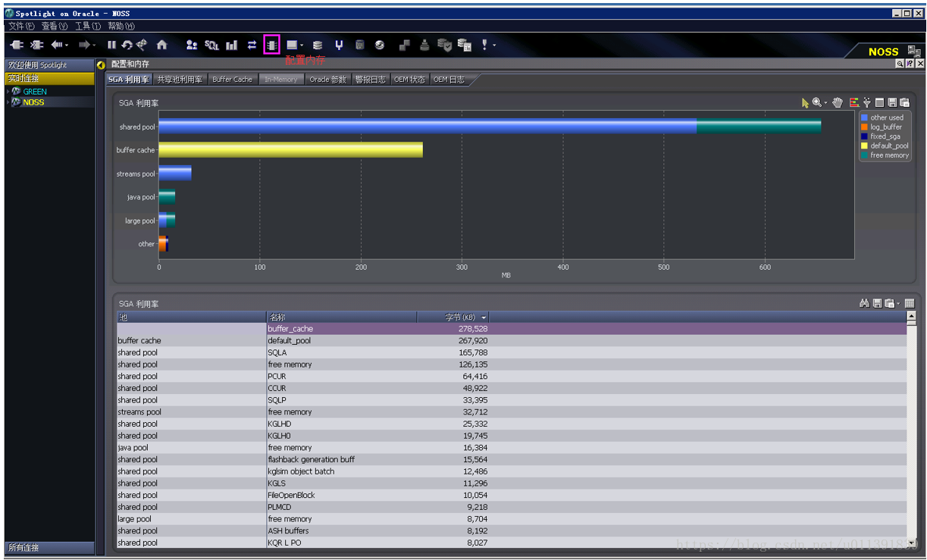Expand the GREEN connection tree node
Screen dimensions: 927x560
[8, 92]
